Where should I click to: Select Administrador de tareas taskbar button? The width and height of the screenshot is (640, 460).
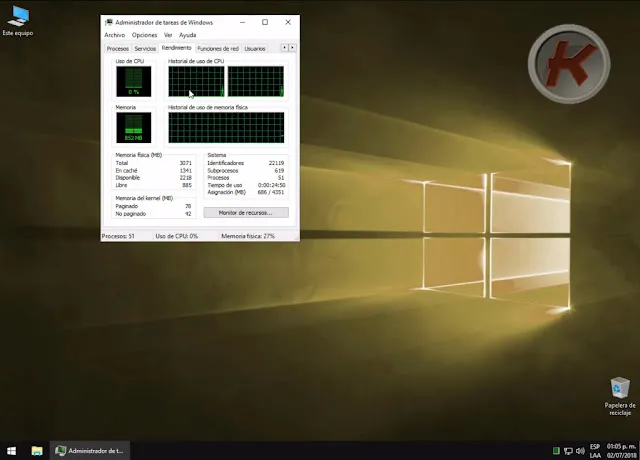(90, 451)
